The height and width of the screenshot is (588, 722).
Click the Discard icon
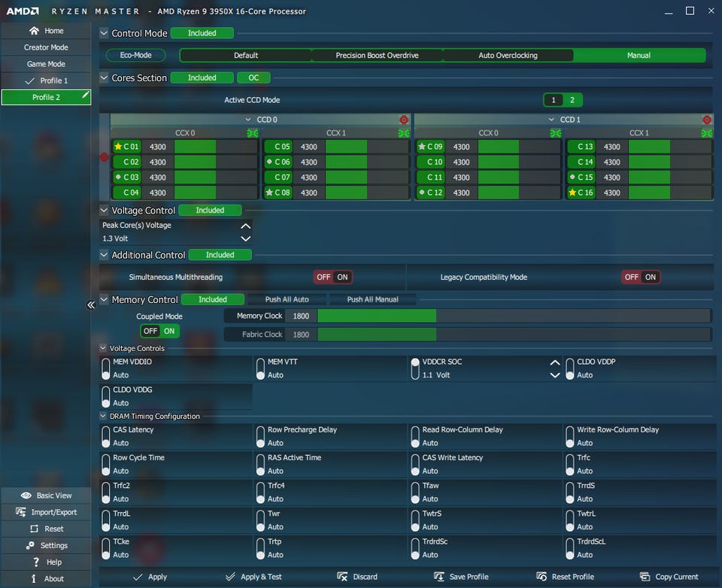(x=342, y=577)
